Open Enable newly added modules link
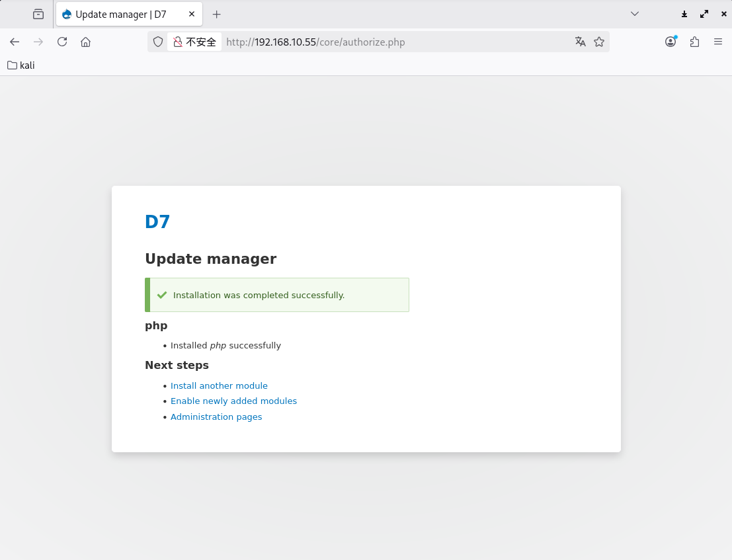The height and width of the screenshot is (560, 732). pos(233,401)
